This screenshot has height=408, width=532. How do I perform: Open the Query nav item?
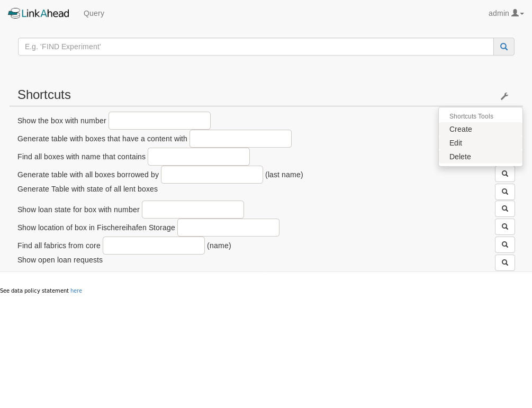94,13
